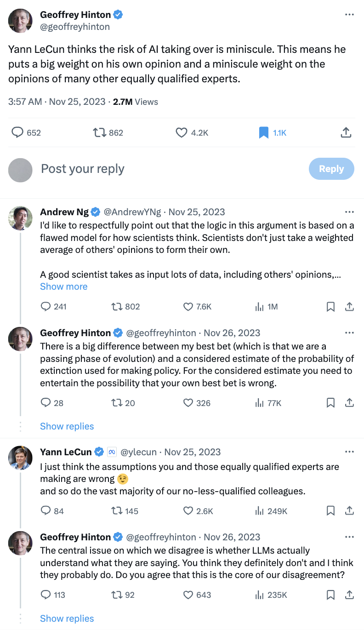
Task: Bookmark Andrew Ng's reply
Action: click(x=330, y=306)
